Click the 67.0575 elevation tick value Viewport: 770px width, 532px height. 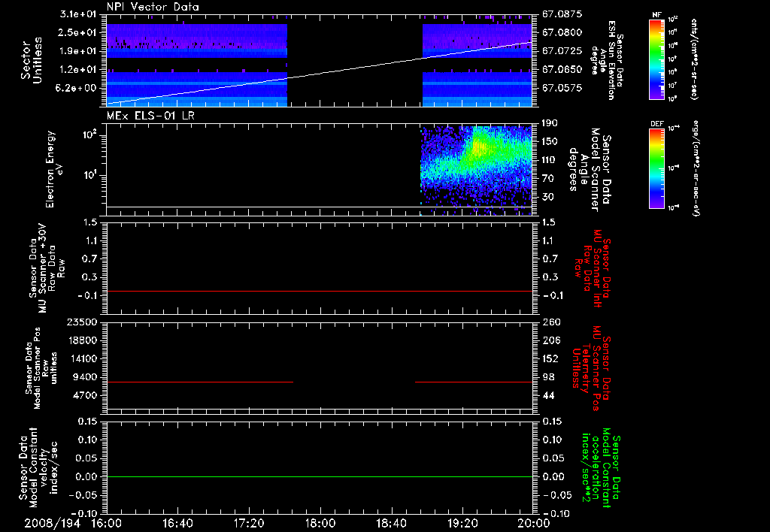tap(562, 88)
